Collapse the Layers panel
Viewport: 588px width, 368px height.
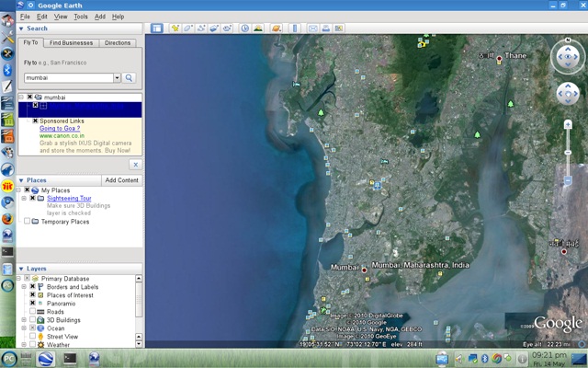coord(22,269)
